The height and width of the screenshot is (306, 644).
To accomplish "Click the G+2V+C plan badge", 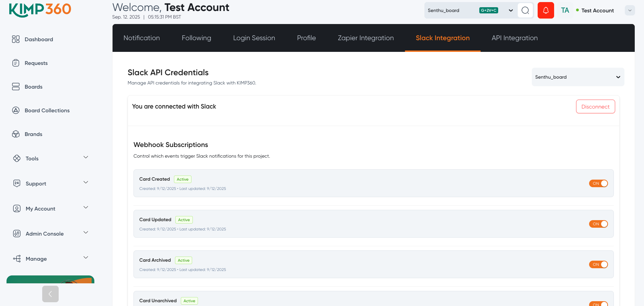I will pos(489,10).
